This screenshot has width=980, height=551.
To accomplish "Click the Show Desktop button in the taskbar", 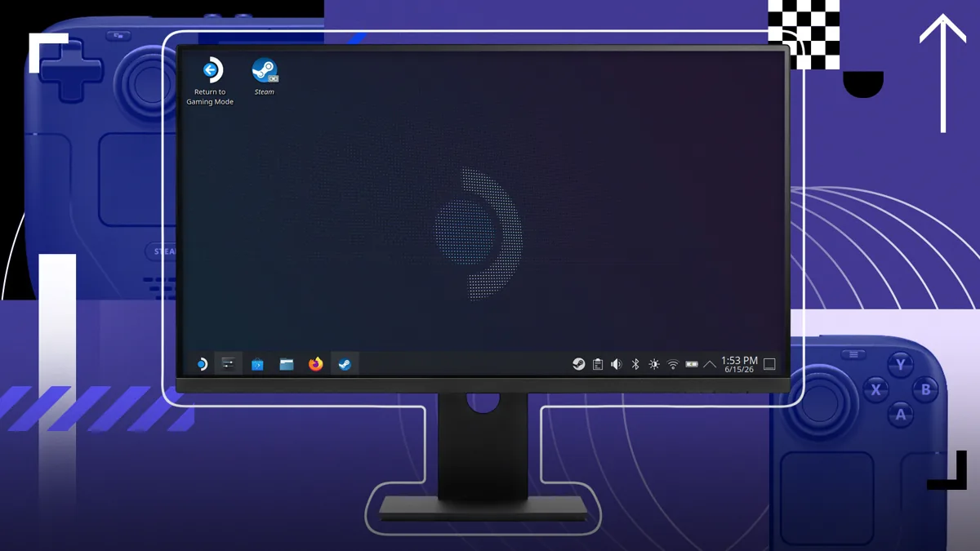I will pos(769,364).
